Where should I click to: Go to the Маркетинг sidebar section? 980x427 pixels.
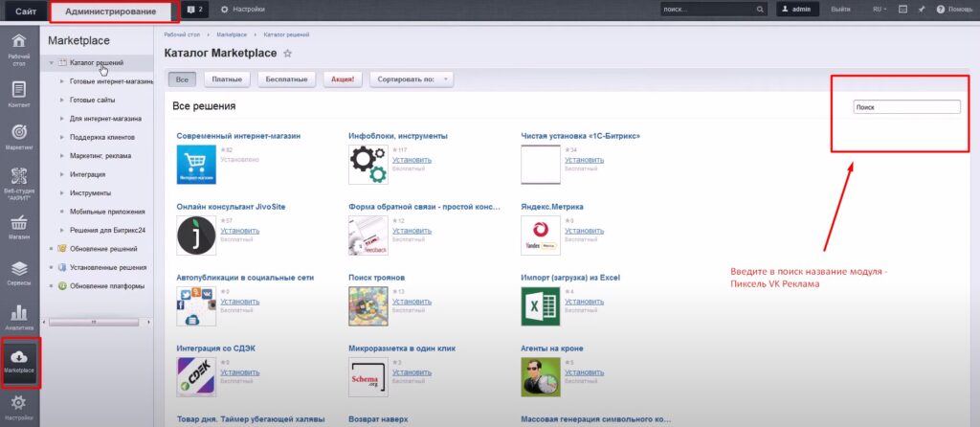point(19,136)
